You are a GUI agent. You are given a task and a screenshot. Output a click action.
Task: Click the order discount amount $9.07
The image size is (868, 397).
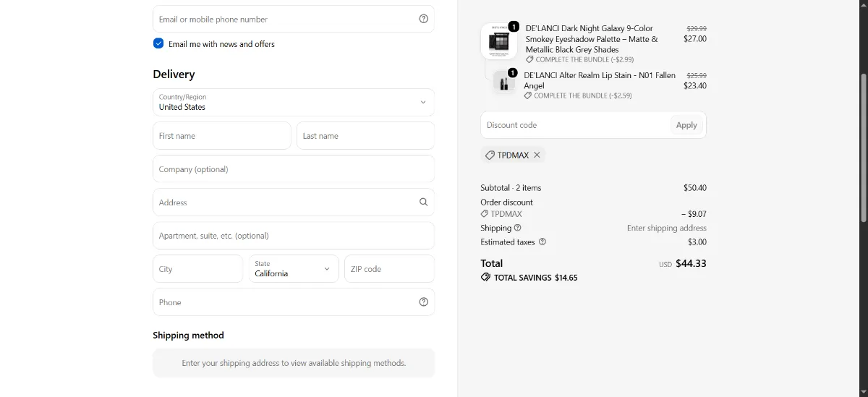(694, 214)
